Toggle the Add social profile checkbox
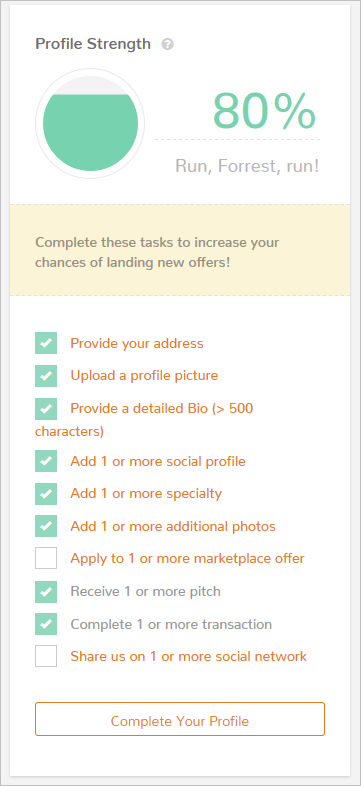361x786 pixels. coord(46,461)
